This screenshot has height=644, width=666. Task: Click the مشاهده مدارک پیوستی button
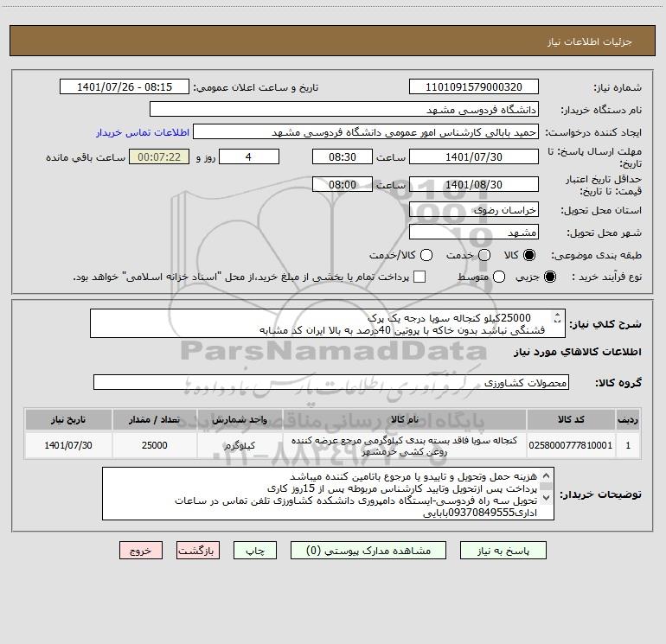(368, 551)
